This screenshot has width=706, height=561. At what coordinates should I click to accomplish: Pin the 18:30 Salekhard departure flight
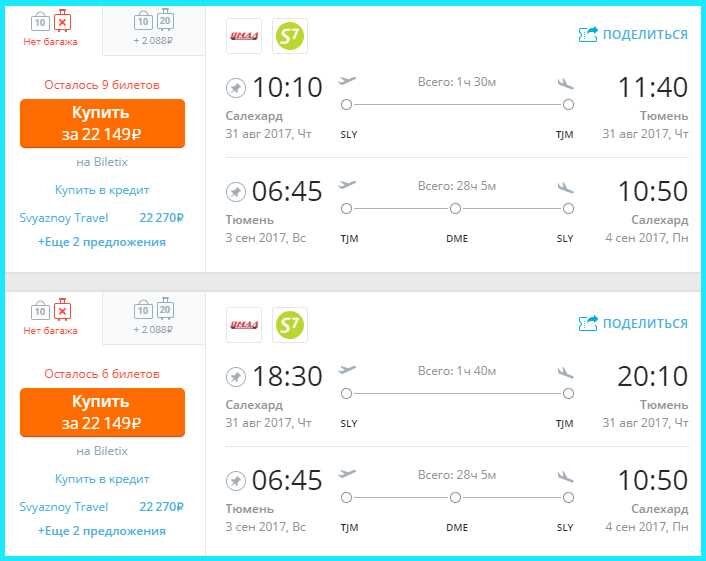tap(235, 377)
